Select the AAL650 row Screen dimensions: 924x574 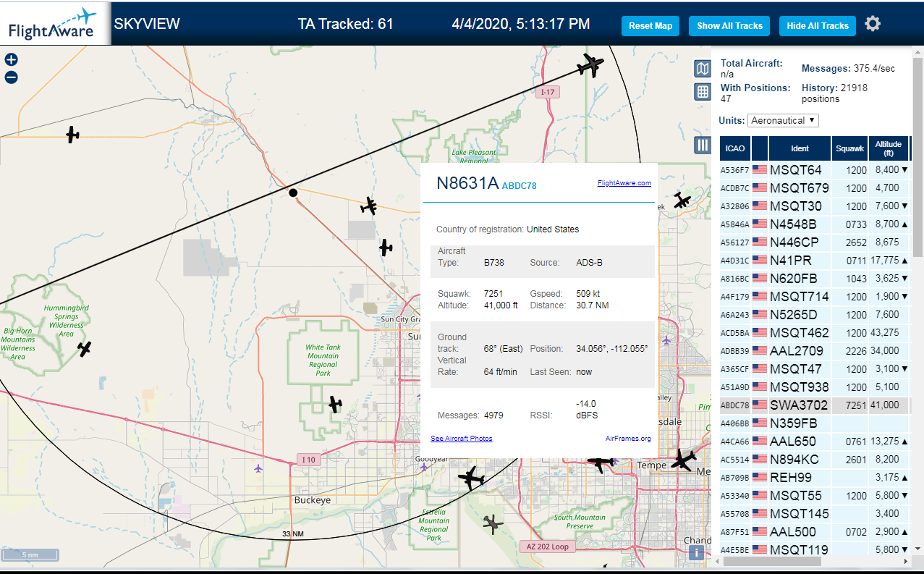pos(814,442)
